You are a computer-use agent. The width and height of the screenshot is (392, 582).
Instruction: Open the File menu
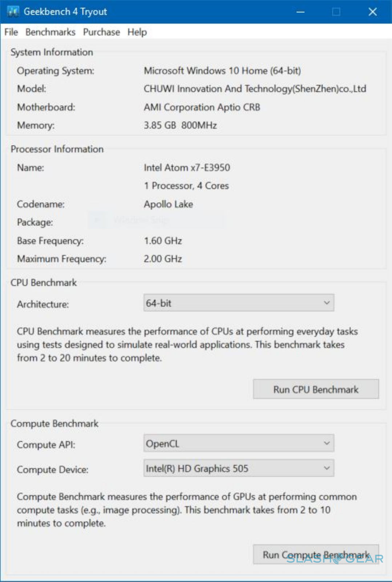tap(11, 32)
